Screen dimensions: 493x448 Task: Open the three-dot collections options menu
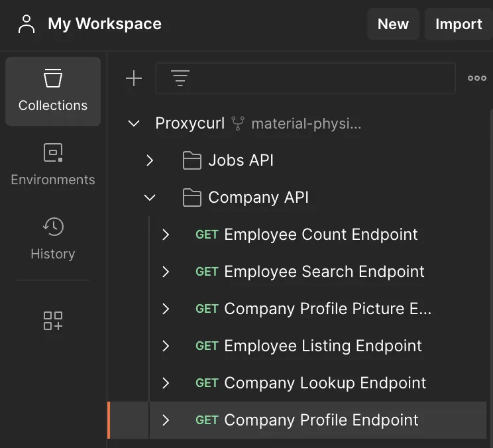476,78
